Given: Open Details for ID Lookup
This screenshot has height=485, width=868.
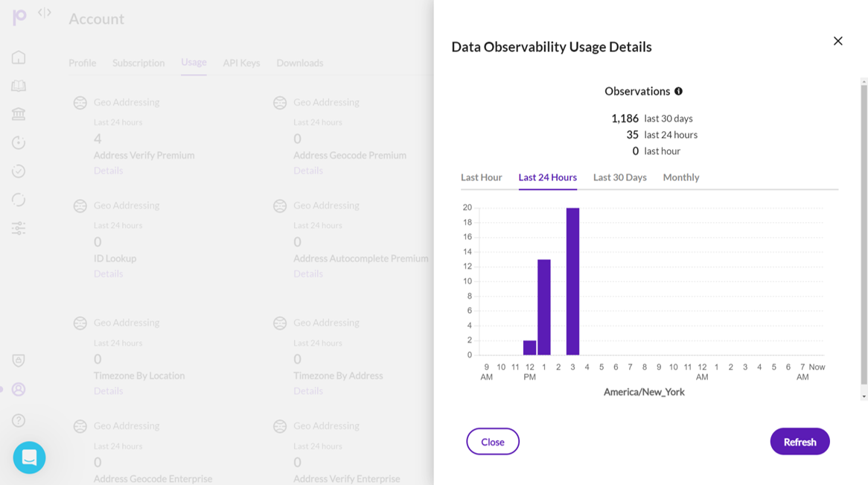Looking at the screenshot, I should 108,274.
